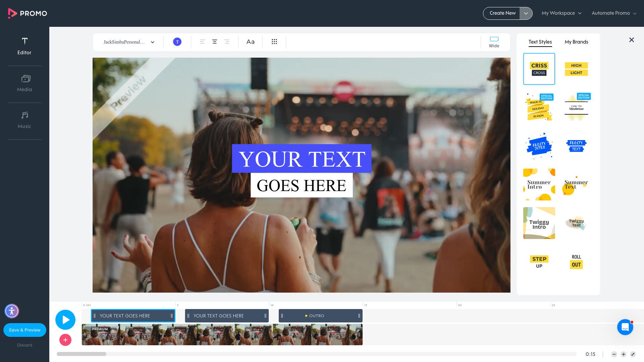Open the JackSimbaPersonal font dropdown

click(x=129, y=42)
